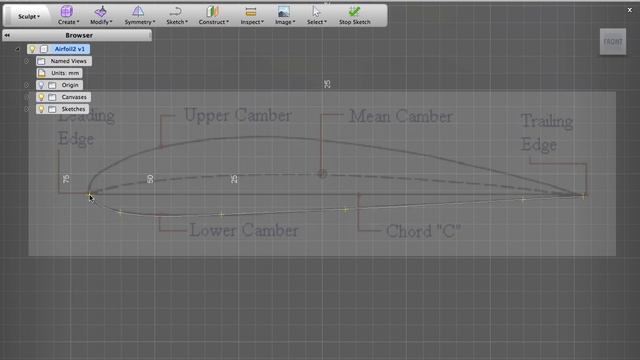Select the Units: mm entry

[65, 73]
